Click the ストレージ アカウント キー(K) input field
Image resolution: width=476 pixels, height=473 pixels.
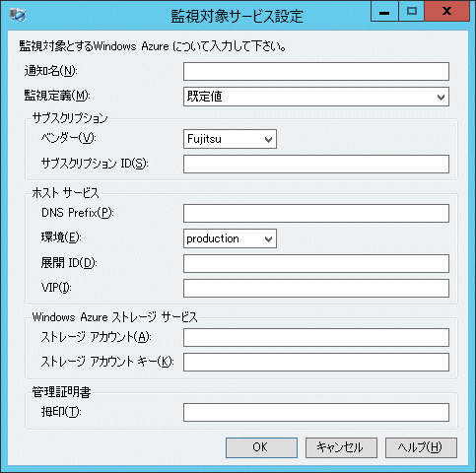pos(316,363)
